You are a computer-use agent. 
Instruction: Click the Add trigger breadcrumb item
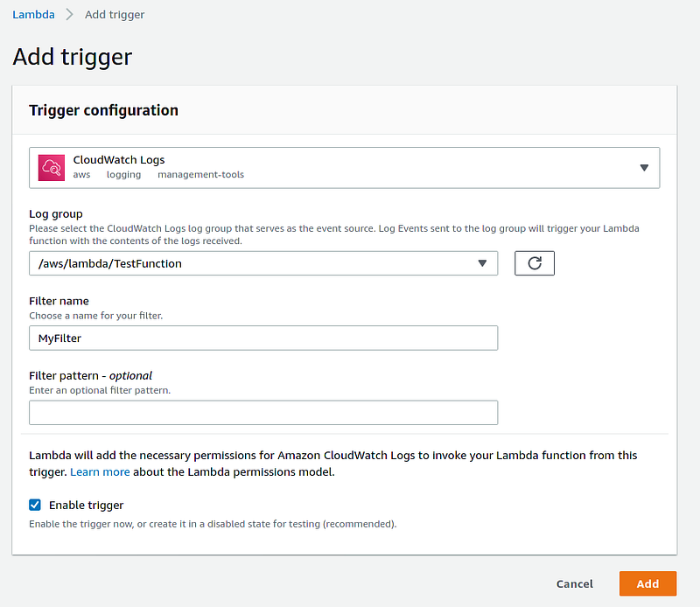[114, 14]
